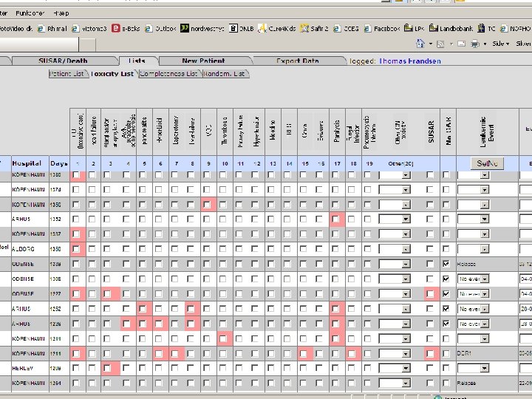Tick No SAR checkbox in HERLEV row

[446, 368]
